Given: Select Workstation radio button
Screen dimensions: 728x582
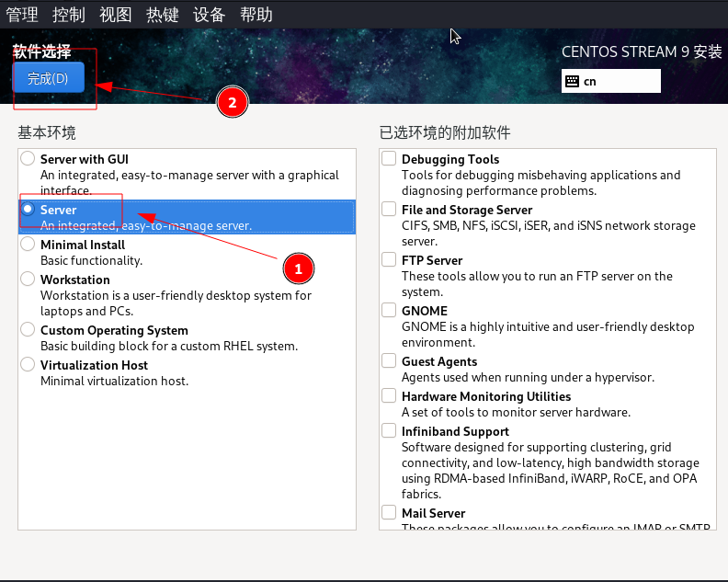Looking at the screenshot, I should point(28,279).
